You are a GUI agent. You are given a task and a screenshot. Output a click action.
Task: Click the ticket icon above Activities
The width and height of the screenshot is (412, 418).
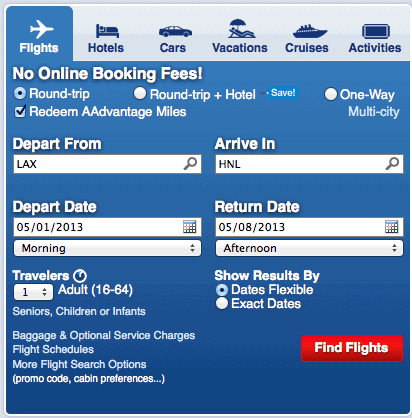pyautogui.click(x=376, y=32)
